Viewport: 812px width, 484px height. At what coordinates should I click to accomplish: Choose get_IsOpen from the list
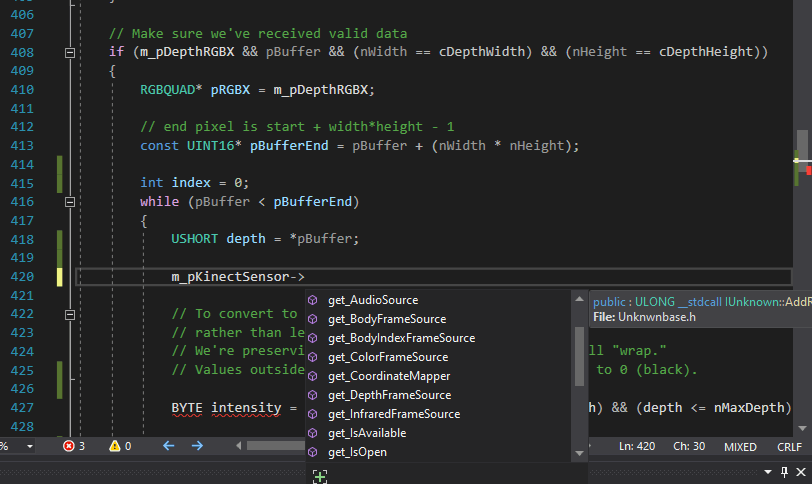[439, 452]
